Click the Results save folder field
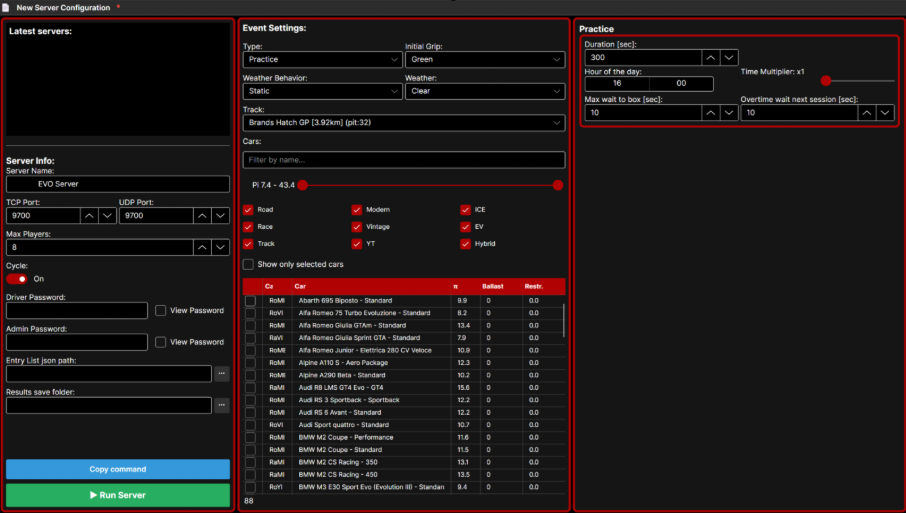This screenshot has width=906, height=513. pos(109,405)
